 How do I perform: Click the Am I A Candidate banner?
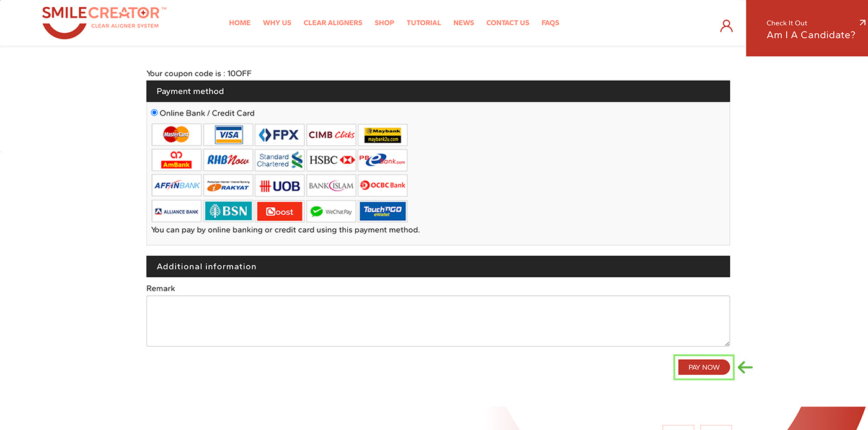807,29
